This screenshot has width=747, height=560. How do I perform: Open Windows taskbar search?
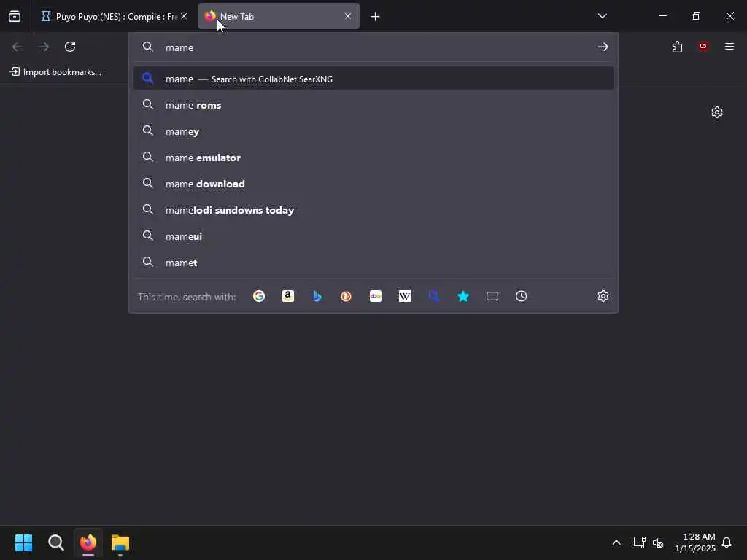point(56,542)
